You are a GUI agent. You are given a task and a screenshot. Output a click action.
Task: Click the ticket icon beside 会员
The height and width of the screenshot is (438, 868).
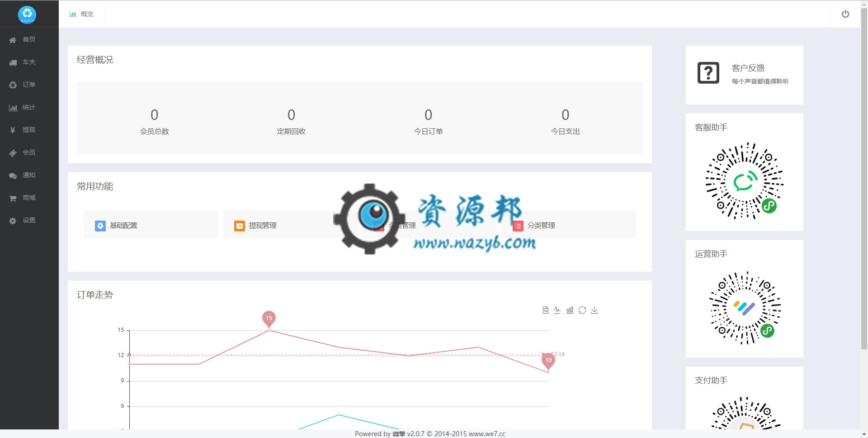point(13,153)
